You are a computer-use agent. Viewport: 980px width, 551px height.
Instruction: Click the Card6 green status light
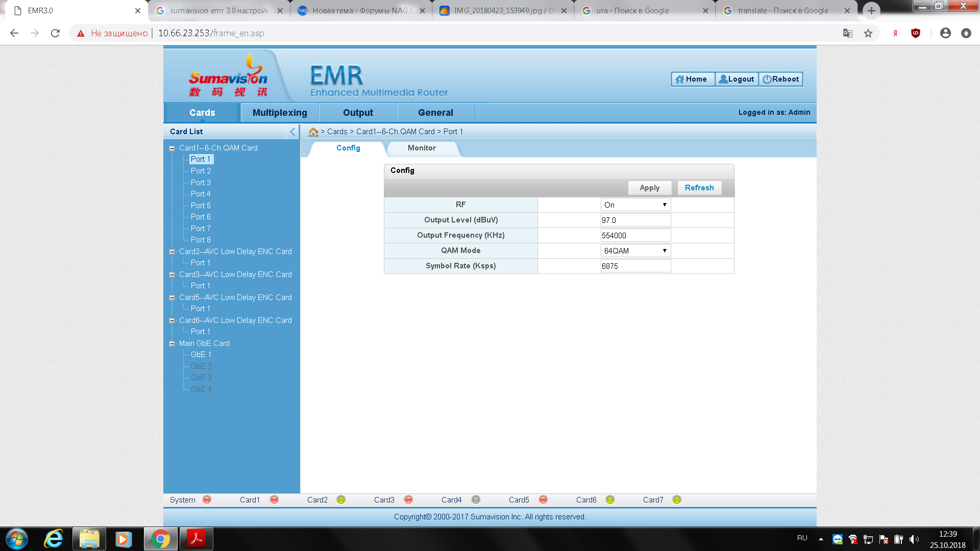pos(610,500)
